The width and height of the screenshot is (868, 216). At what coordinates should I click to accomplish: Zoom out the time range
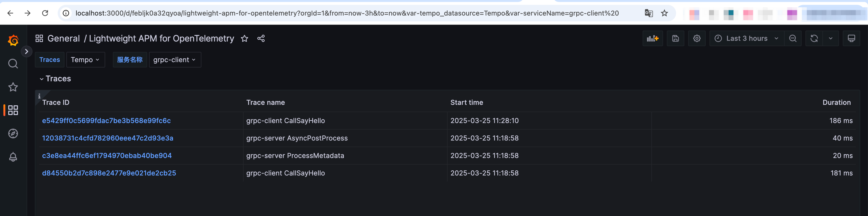pyautogui.click(x=793, y=38)
